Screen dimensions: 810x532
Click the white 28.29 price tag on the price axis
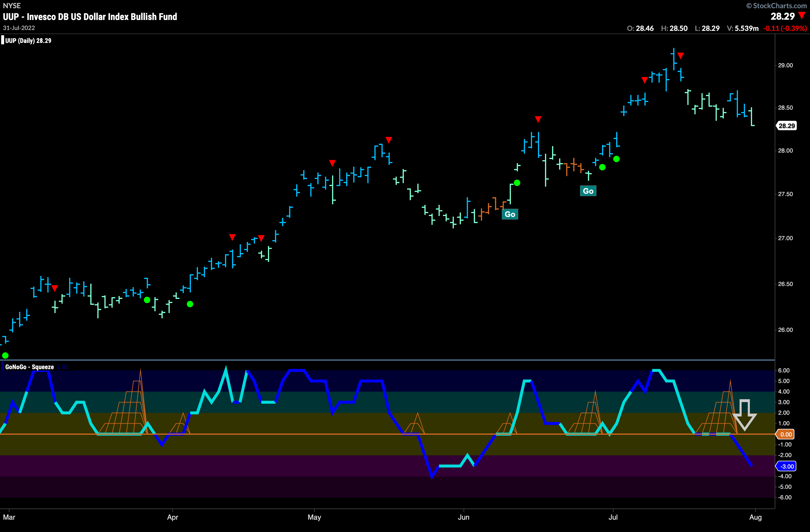(786, 126)
